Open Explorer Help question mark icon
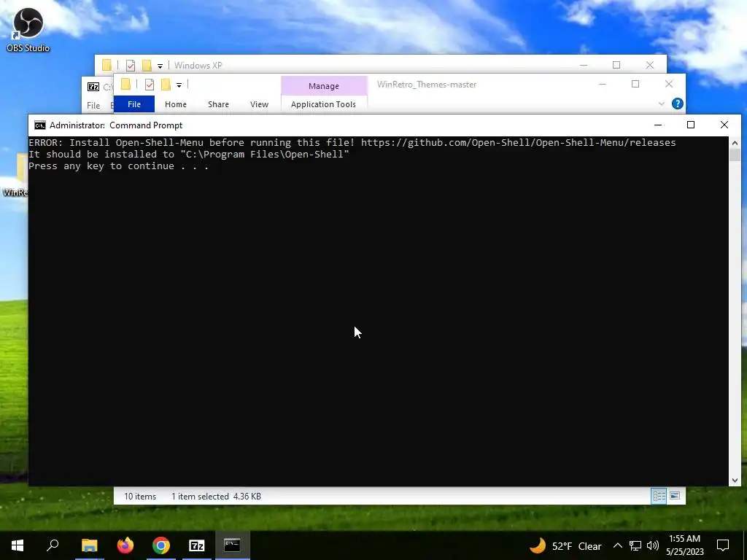 click(x=678, y=104)
